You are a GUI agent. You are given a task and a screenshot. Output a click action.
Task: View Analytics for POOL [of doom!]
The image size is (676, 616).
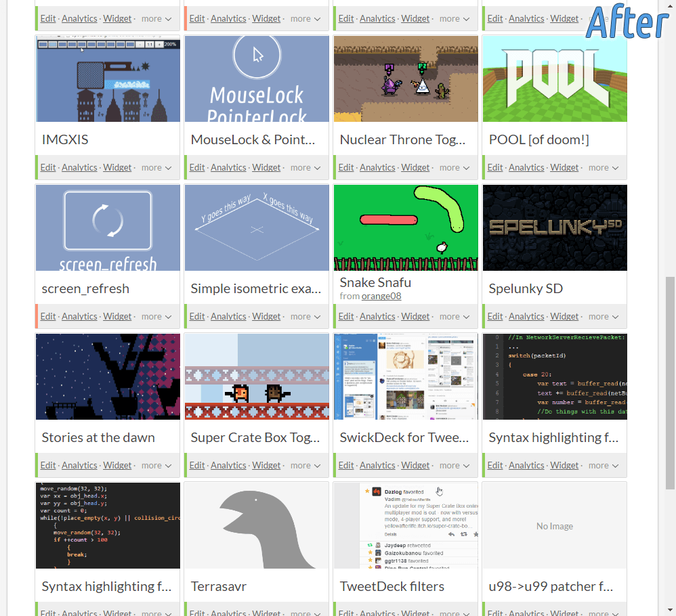526,167
